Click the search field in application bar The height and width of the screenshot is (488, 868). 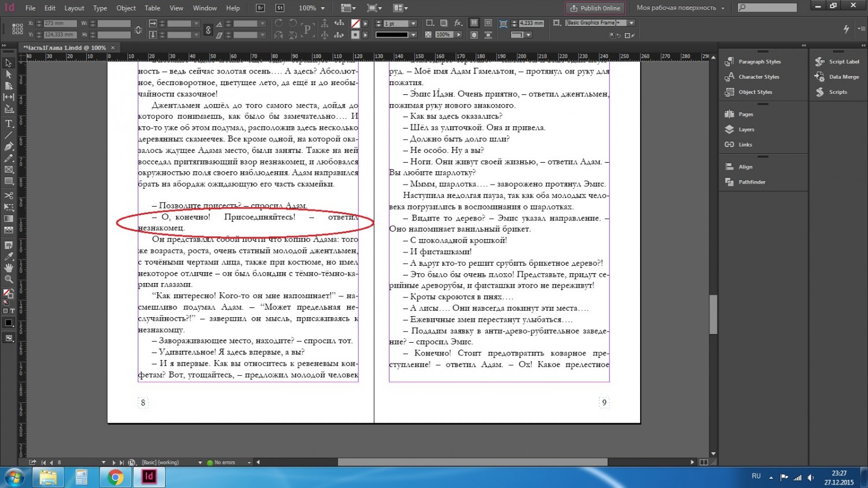pyautogui.click(x=767, y=8)
